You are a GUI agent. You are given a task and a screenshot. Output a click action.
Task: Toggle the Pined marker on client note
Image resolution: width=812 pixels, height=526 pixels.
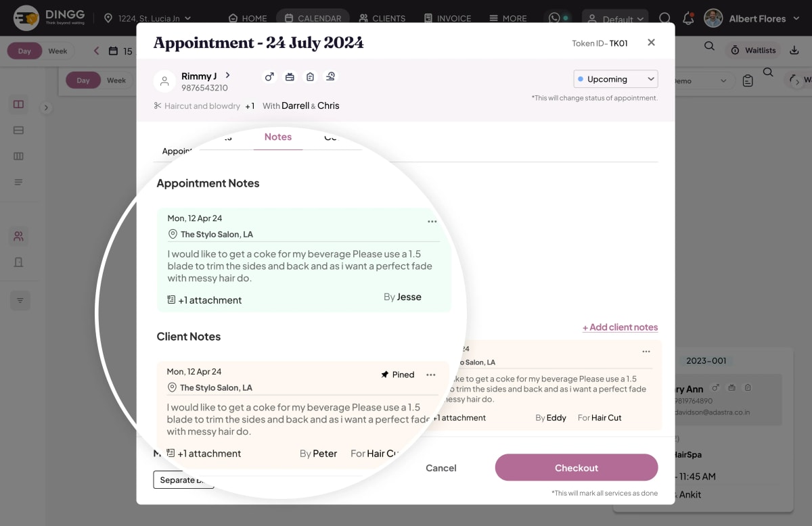398,375
